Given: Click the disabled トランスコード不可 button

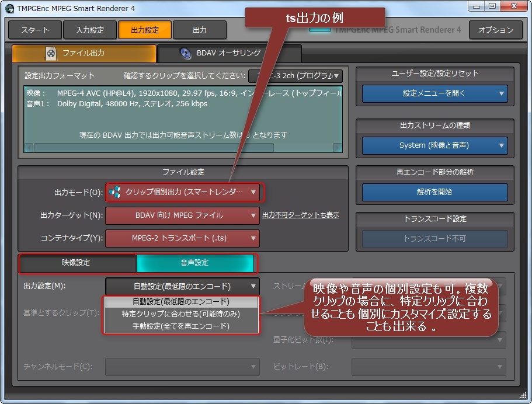Looking at the screenshot, I should tap(434, 239).
